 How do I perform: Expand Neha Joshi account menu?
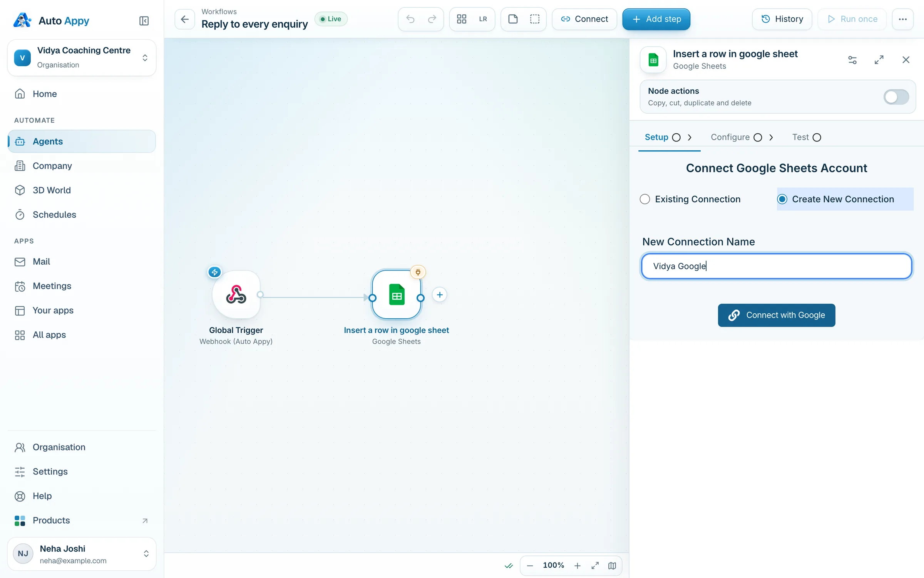click(82, 554)
